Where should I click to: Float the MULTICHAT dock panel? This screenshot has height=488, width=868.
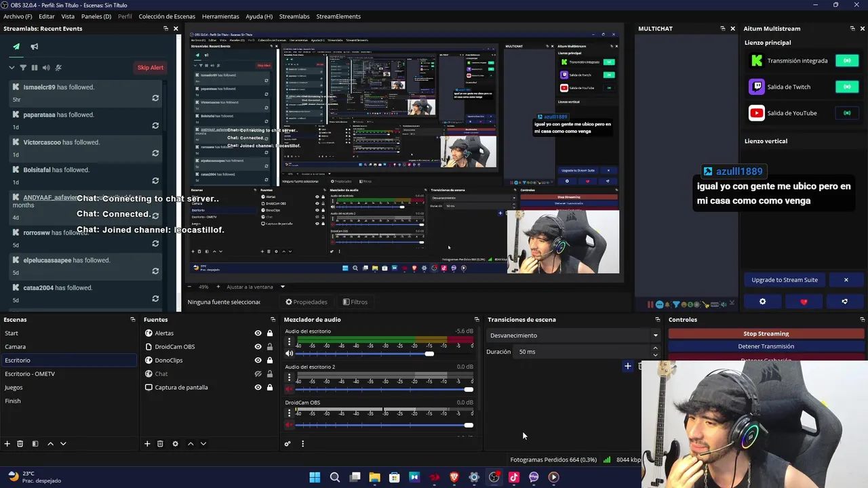[x=722, y=28]
